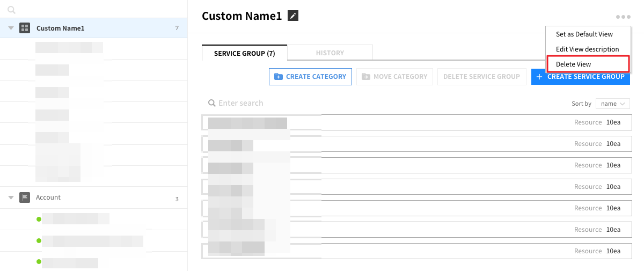Select the first service group row
The width and height of the screenshot is (644, 271).
coord(416,122)
